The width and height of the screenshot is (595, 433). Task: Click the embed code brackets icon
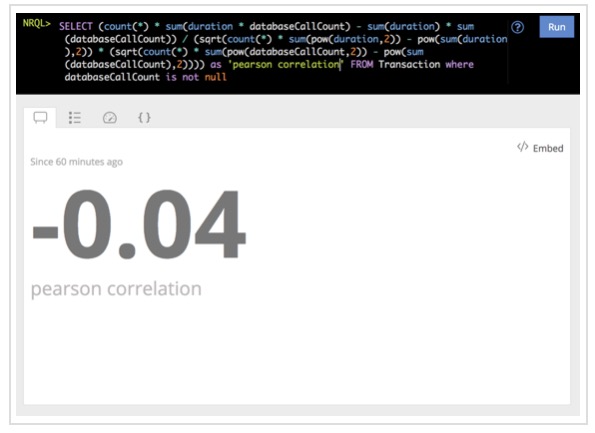pos(523,147)
